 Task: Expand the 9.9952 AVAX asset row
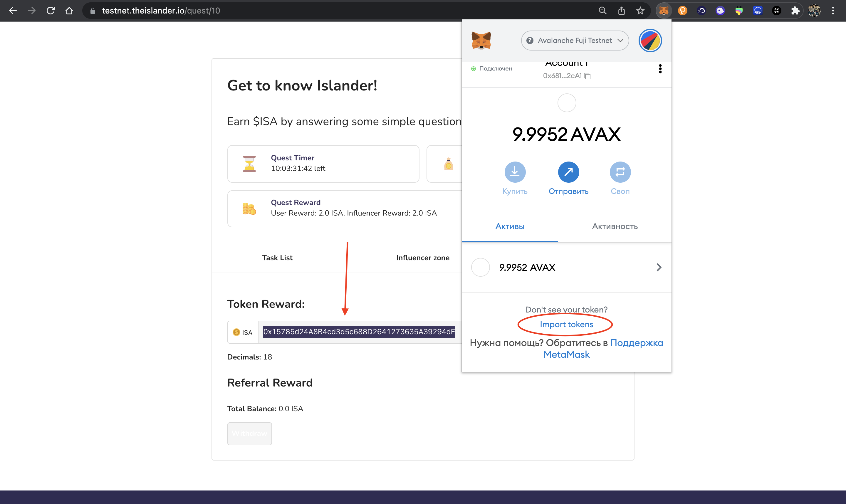click(x=566, y=267)
